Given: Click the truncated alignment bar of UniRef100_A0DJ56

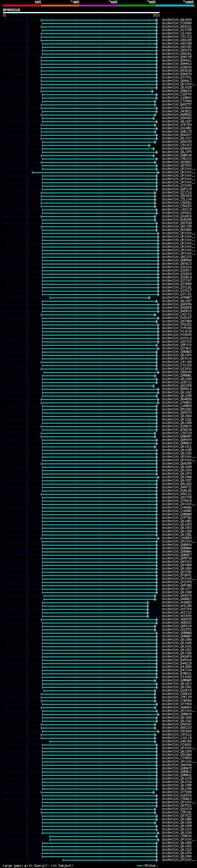Looking at the screenshot, I should tap(95, 606).
